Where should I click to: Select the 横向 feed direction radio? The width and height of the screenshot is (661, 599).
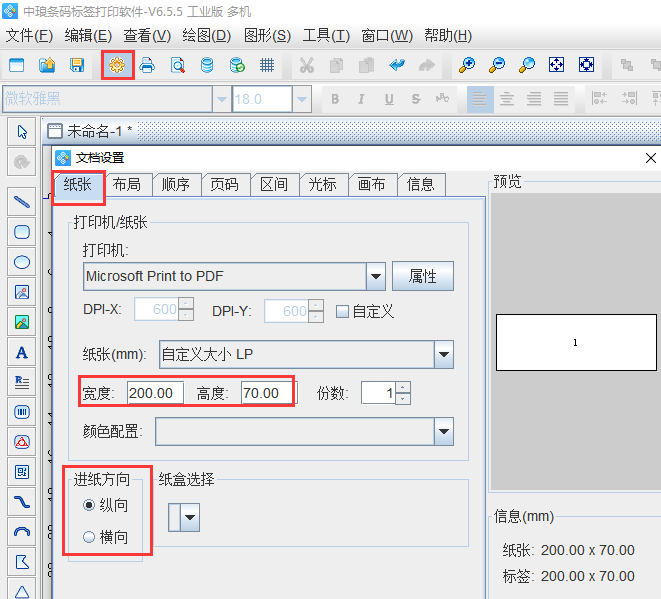coord(89,537)
